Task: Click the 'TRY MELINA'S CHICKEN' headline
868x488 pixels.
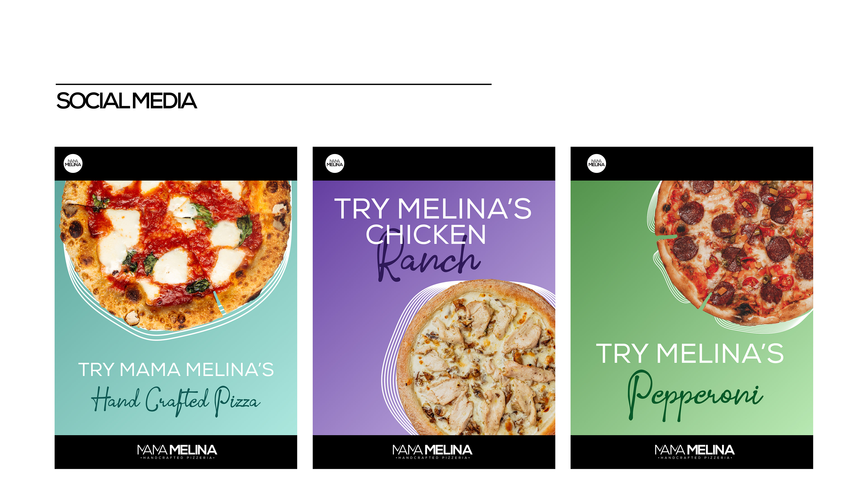Action: [433, 221]
